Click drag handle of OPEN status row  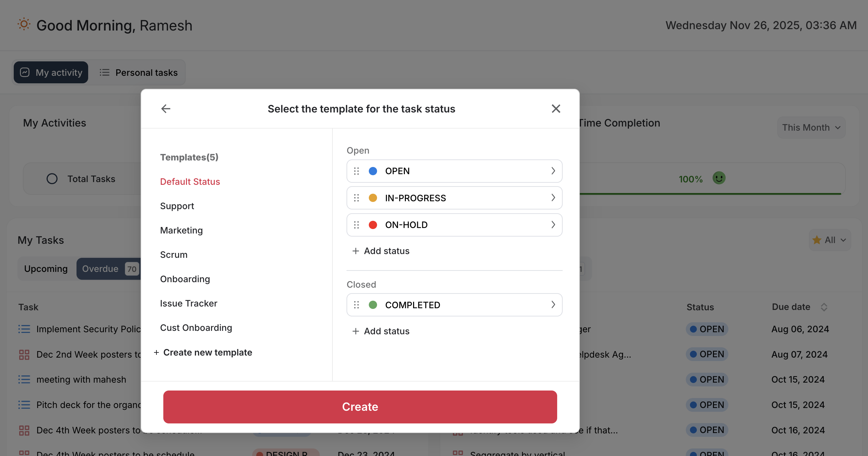tap(356, 171)
